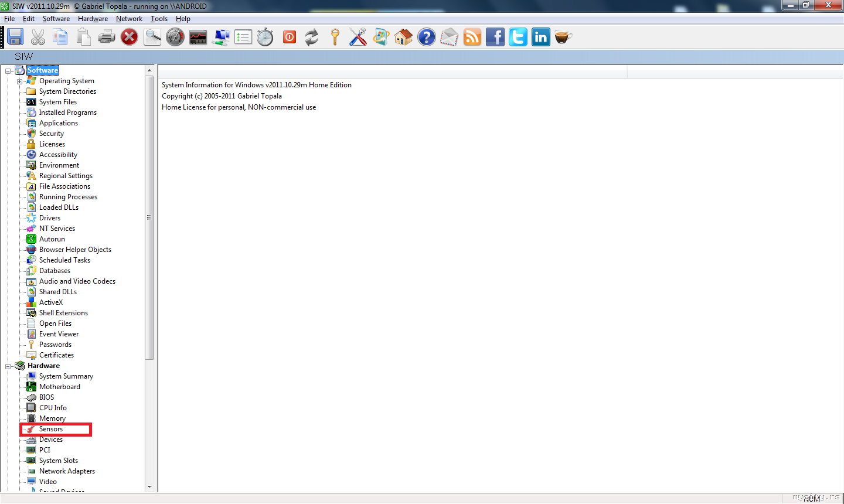Click the stopwatch toolbar icon
Screen dimensions: 844x504
pyautogui.click(x=266, y=37)
